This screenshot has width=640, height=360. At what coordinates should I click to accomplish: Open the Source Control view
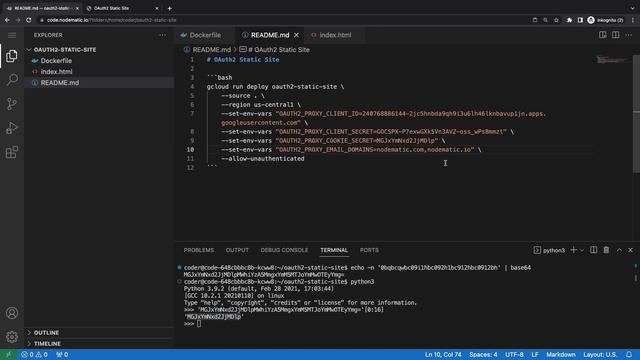pyautogui.click(x=12, y=104)
